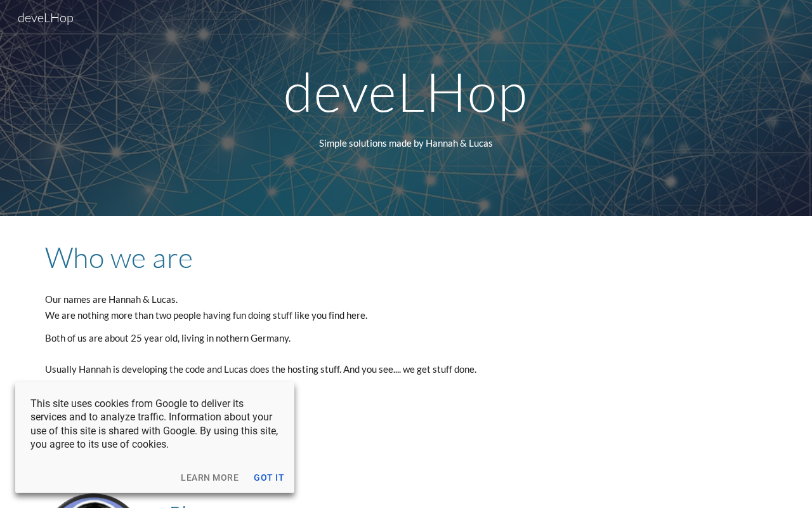Click the 'Simple solutions made by Hannah & Lucas' tagline
This screenshot has height=508, width=812.
[x=406, y=143]
